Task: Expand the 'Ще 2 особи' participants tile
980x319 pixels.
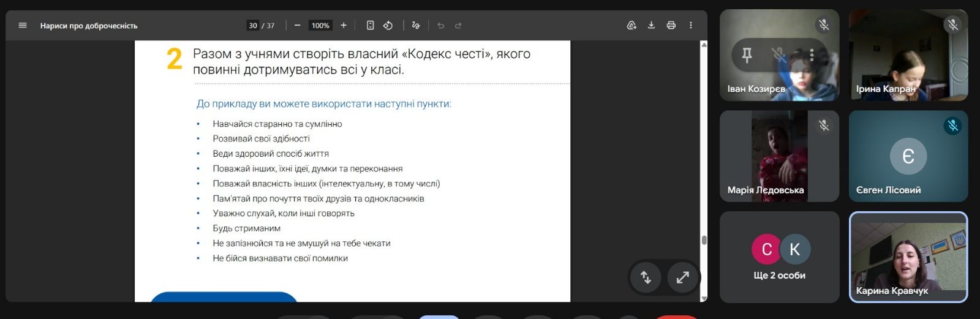Action: click(x=779, y=257)
